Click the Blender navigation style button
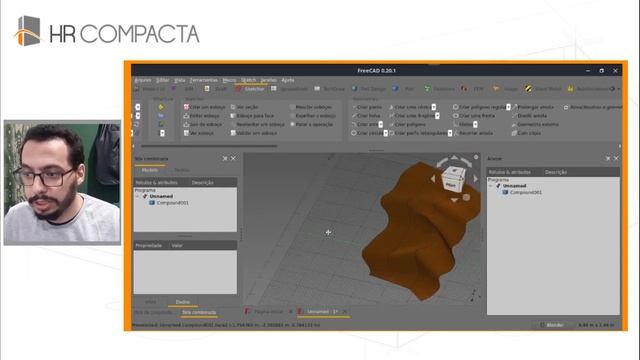Image resolution: width=640 pixels, height=360 pixels. point(551,325)
